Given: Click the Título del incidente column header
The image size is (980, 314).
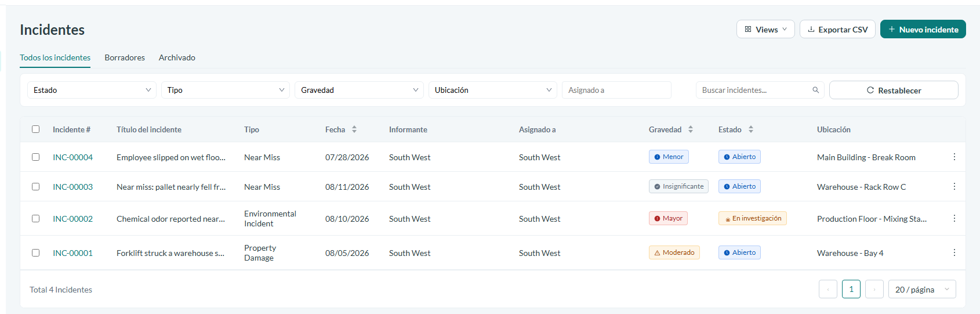Looking at the screenshot, I should click(x=149, y=129).
